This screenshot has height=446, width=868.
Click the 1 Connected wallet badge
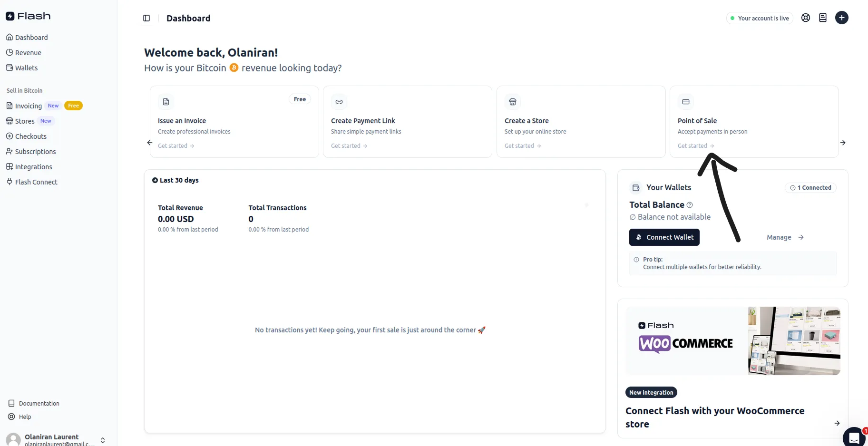(x=810, y=188)
